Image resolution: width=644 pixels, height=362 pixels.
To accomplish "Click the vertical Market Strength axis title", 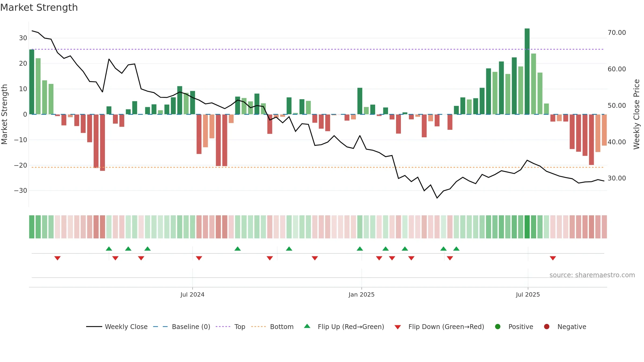I will coord(4,114).
